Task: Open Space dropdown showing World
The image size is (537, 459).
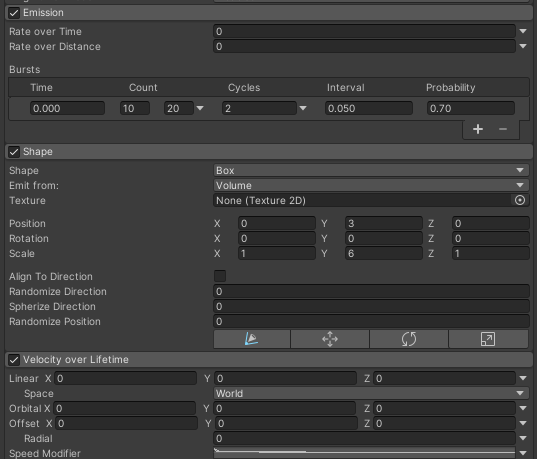Action: tap(371, 393)
